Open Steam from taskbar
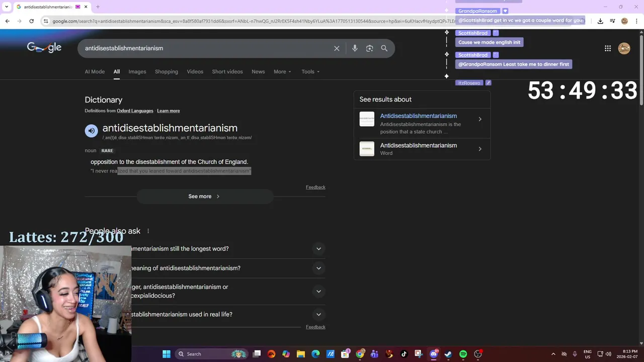The image size is (644, 362). pyautogui.click(x=448, y=354)
